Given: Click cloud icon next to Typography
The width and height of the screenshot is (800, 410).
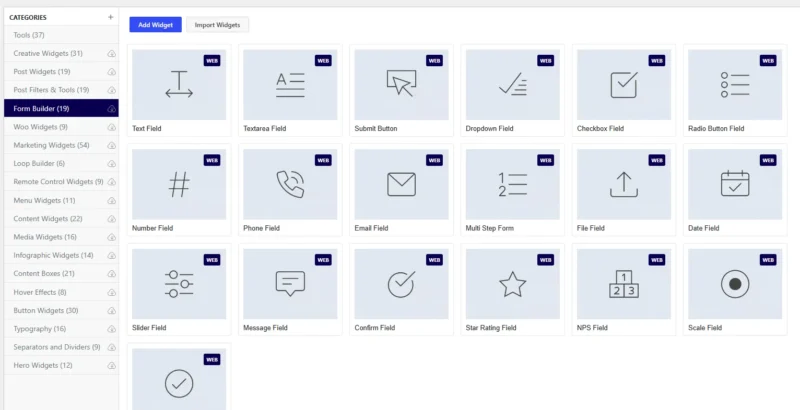Looking at the screenshot, I should click(x=111, y=329).
